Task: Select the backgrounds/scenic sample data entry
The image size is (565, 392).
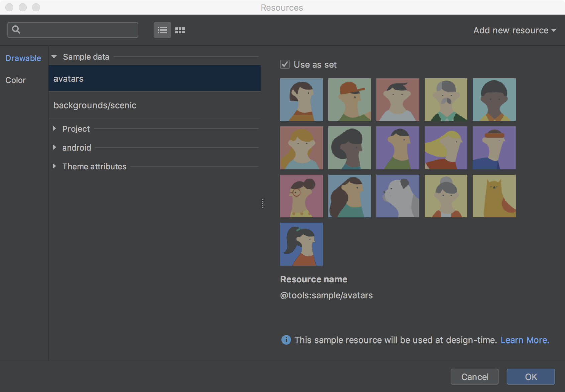Action: tap(95, 105)
